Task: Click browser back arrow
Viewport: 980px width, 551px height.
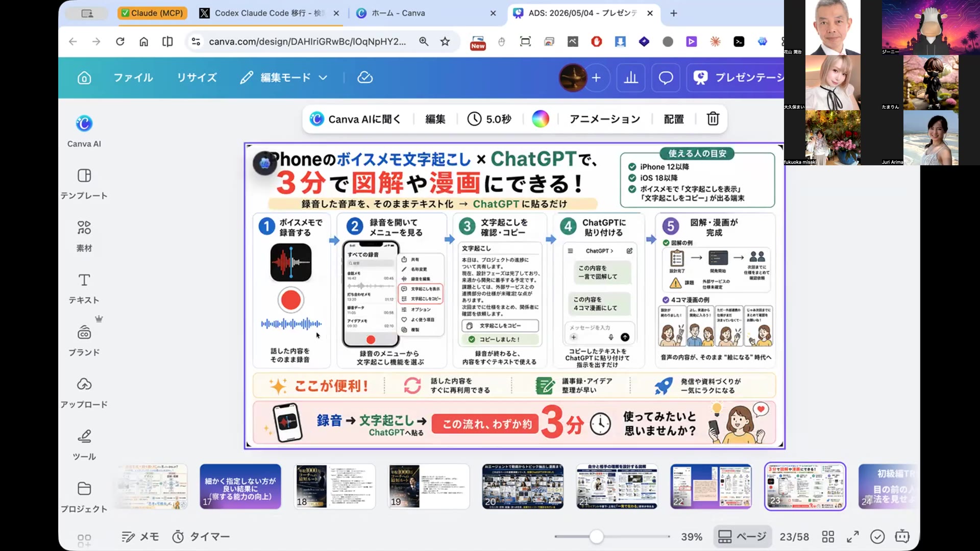Action: pos(73,42)
